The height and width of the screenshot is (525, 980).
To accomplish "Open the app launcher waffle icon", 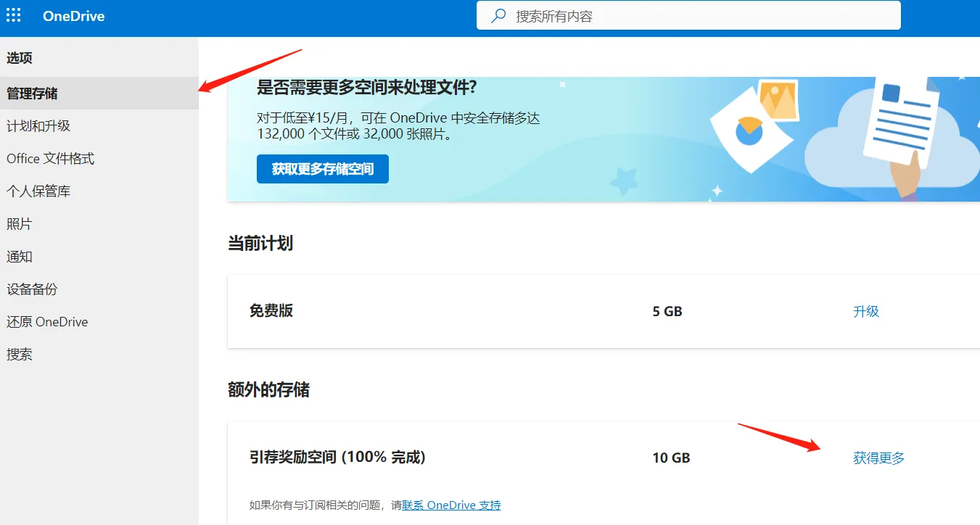I will pos(14,15).
